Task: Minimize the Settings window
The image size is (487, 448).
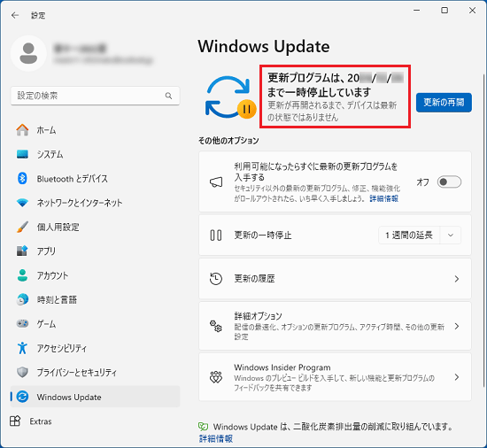Action: click(x=416, y=11)
